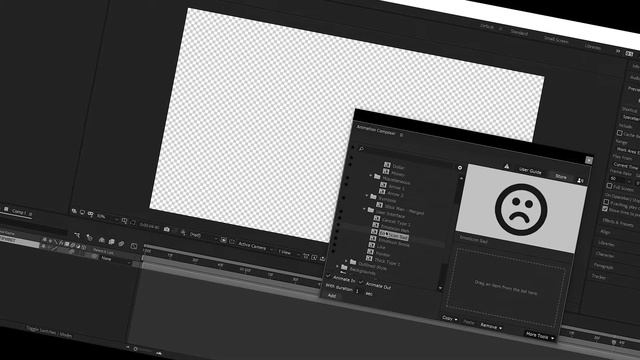Toggle the Animate Out checkbox

(x=361, y=282)
